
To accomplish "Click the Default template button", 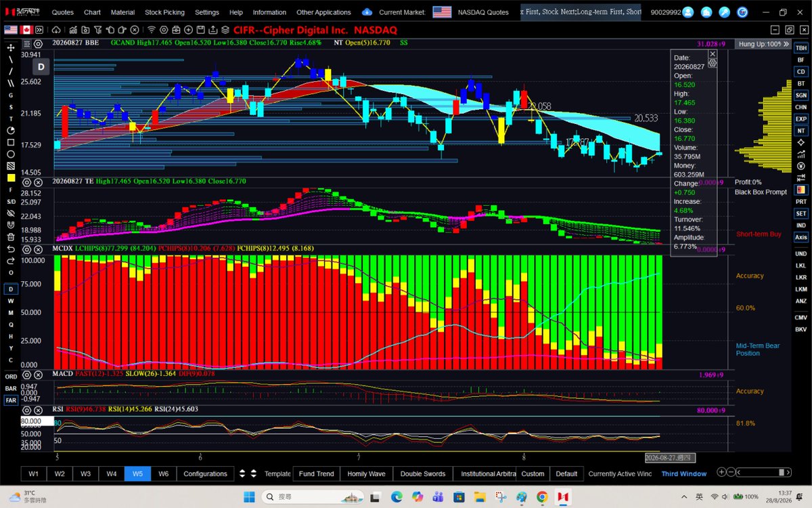I will tap(566, 473).
